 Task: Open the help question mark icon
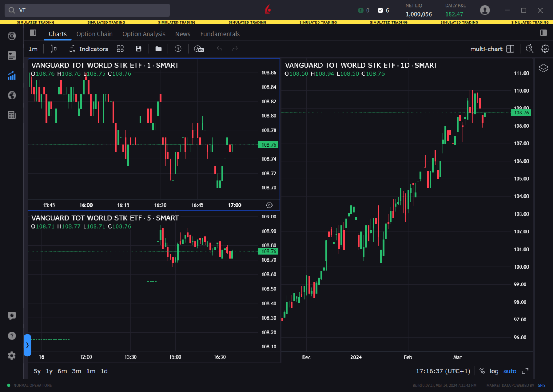[12, 335]
